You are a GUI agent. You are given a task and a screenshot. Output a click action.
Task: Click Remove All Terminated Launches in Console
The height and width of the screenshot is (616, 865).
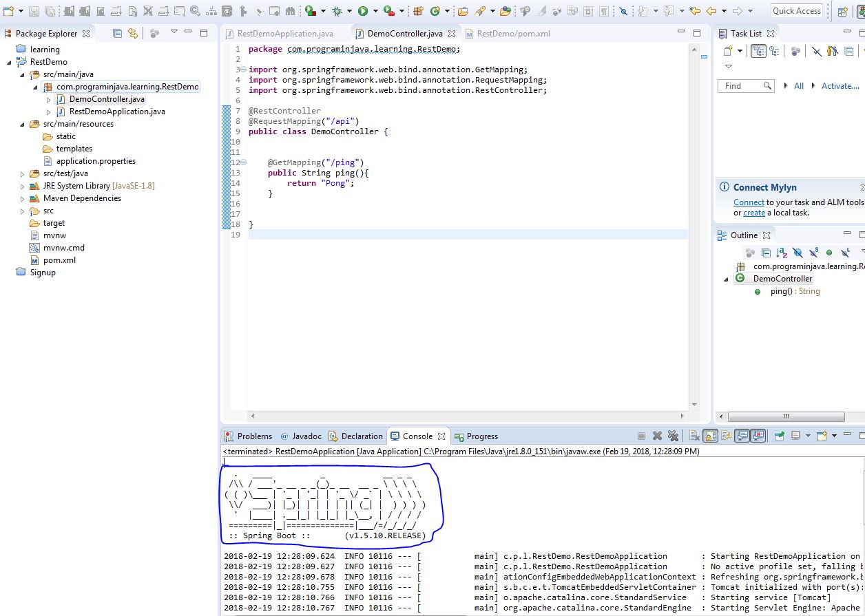click(673, 436)
